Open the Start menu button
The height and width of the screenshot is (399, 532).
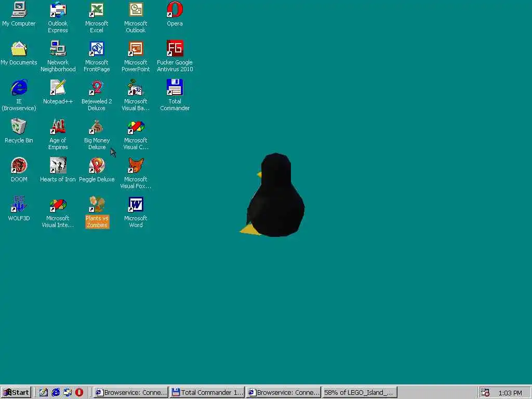[16, 393]
